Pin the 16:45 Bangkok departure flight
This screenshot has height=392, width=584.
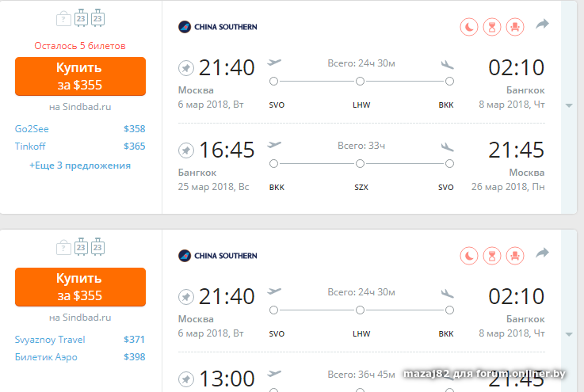click(185, 150)
